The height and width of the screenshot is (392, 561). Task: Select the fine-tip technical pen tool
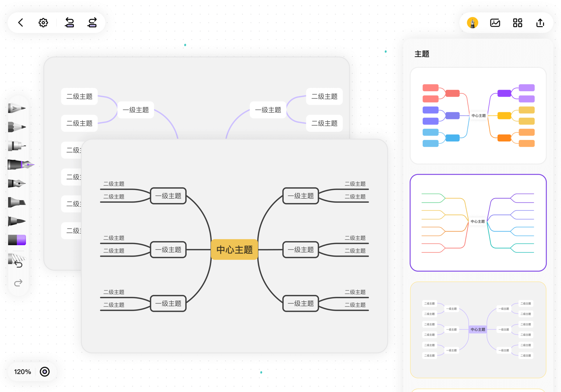pyautogui.click(x=17, y=146)
